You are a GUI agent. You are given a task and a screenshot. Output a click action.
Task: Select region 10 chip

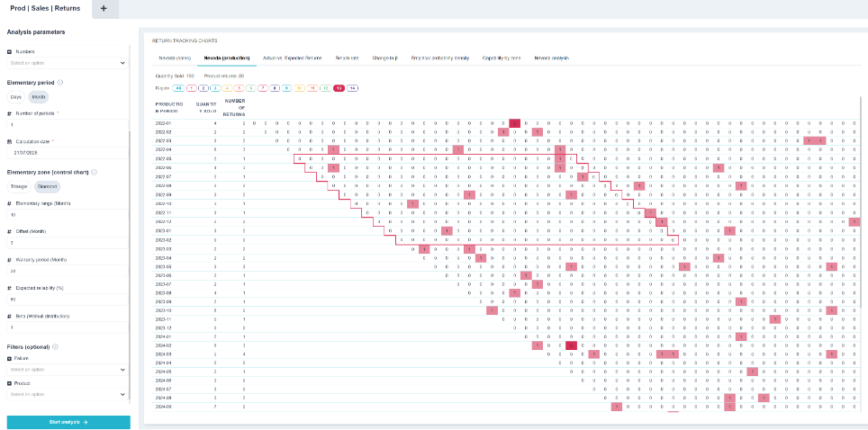point(300,88)
